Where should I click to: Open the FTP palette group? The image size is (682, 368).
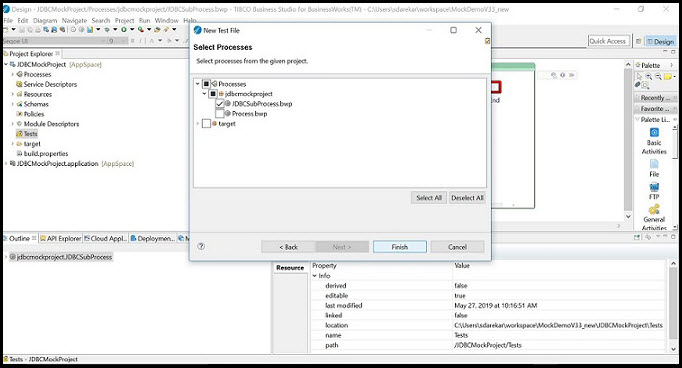(654, 191)
